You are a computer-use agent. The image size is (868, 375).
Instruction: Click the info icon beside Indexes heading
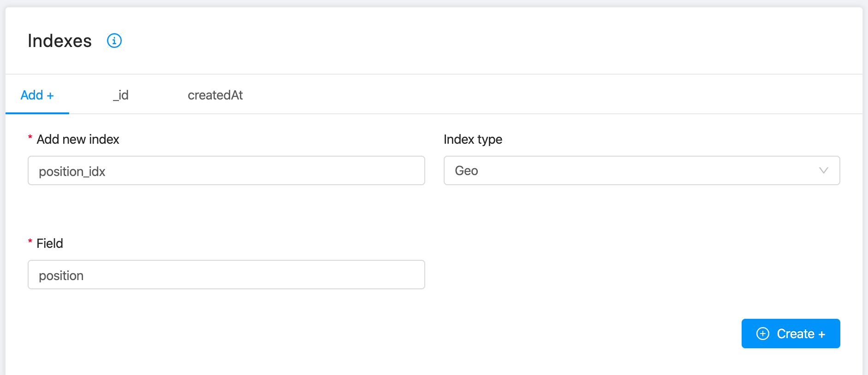114,41
